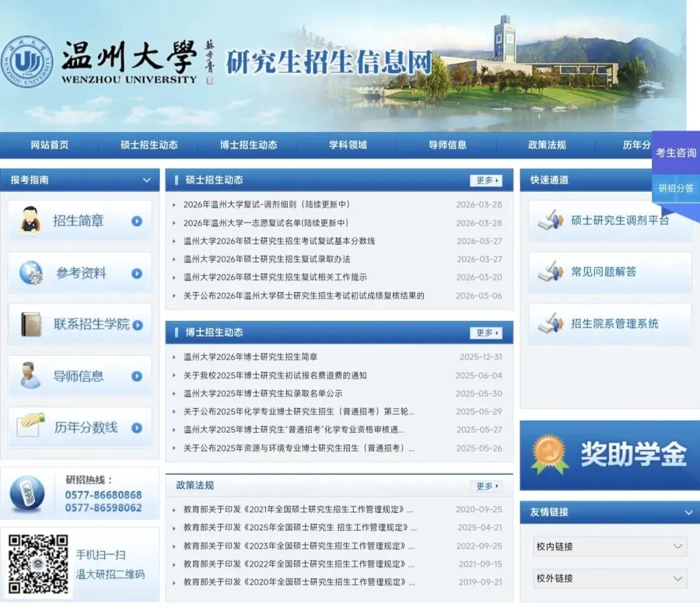This screenshot has height=607, width=700.
Task: Open 温州大学2026年博士研究生招生简章
Action: [x=250, y=357]
